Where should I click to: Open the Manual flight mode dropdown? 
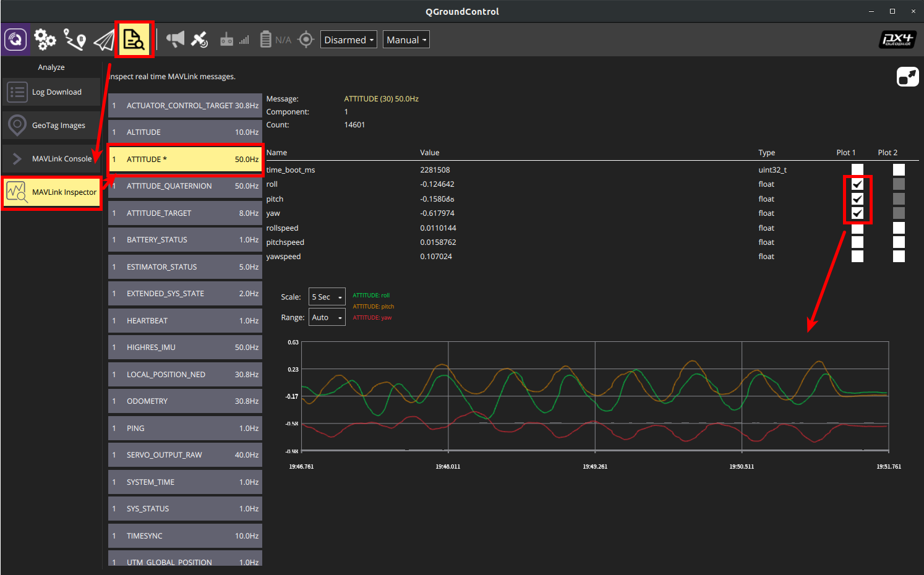(x=406, y=40)
